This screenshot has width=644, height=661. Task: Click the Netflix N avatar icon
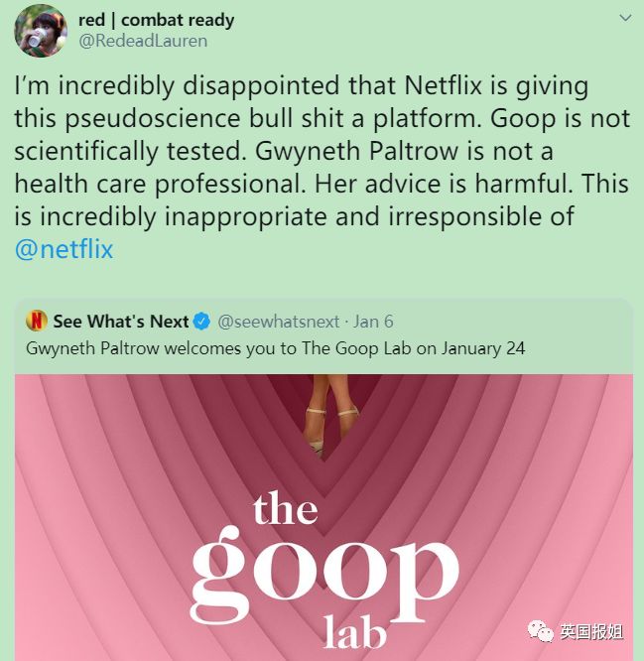click(37, 321)
